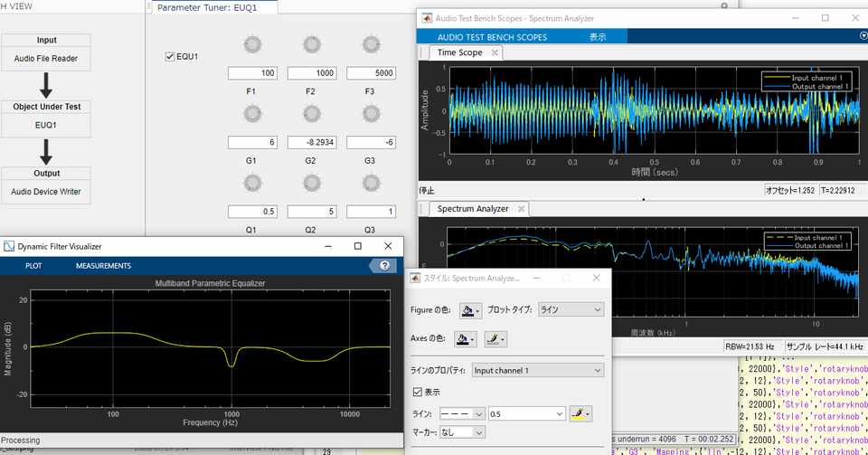Click the Q3 rotary knob
Image resolution: width=868 pixels, height=455 pixels.
click(x=371, y=183)
